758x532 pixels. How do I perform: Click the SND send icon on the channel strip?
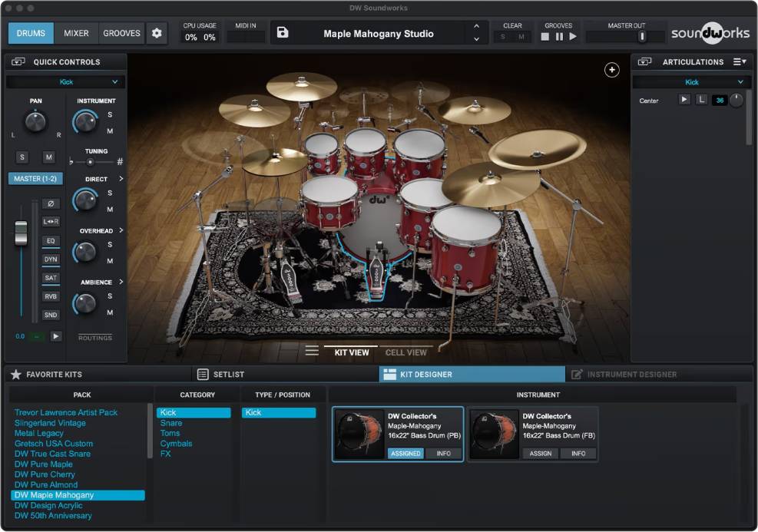click(x=50, y=315)
